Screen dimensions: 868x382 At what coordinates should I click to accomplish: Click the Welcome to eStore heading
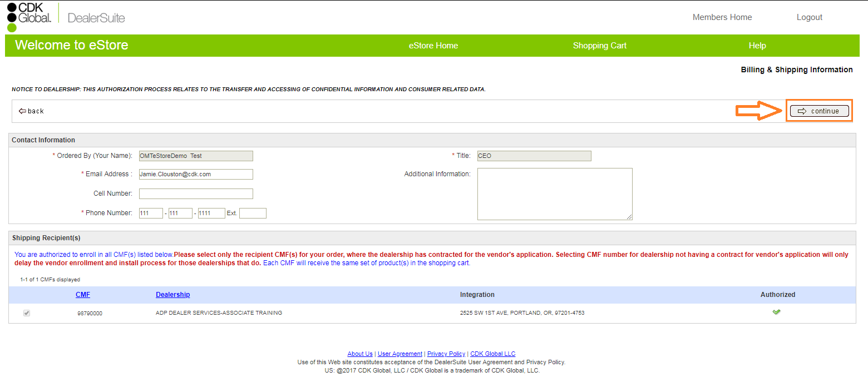click(72, 45)
